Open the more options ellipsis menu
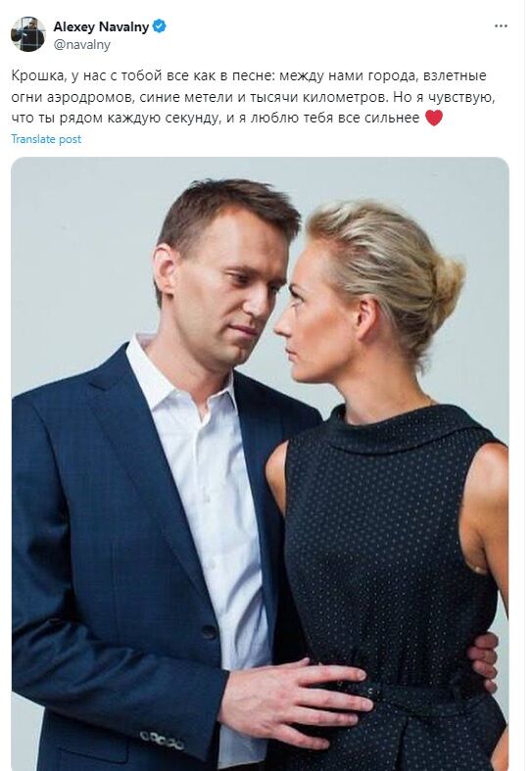 [501, 26]
